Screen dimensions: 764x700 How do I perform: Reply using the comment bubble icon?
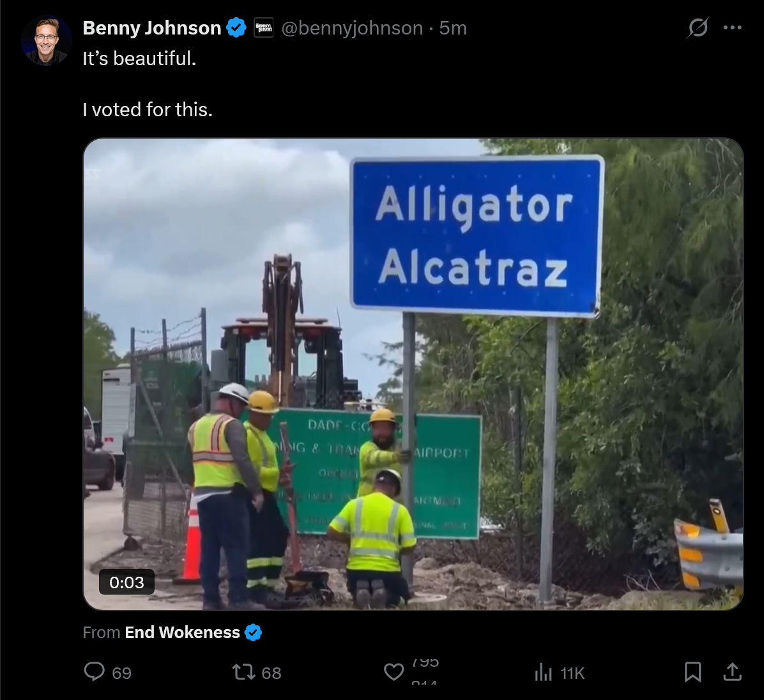coord(94,671)
